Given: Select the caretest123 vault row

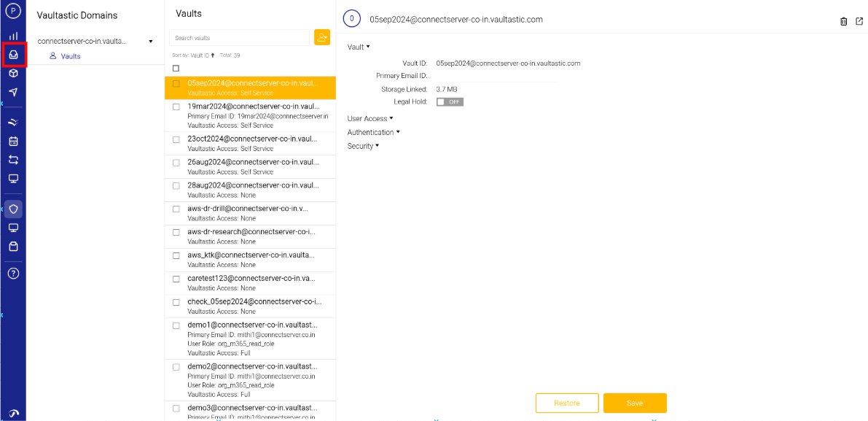Looking at the screenshot, I should click(250, 283).
